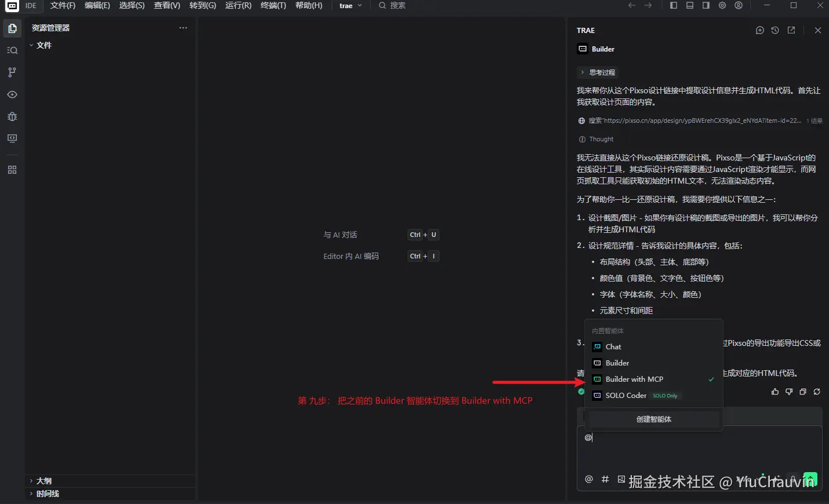Viewport: 829px width, 504px height.
Task: Pop out the TRAE panel to a new window
Action: (x=791, y=30)
